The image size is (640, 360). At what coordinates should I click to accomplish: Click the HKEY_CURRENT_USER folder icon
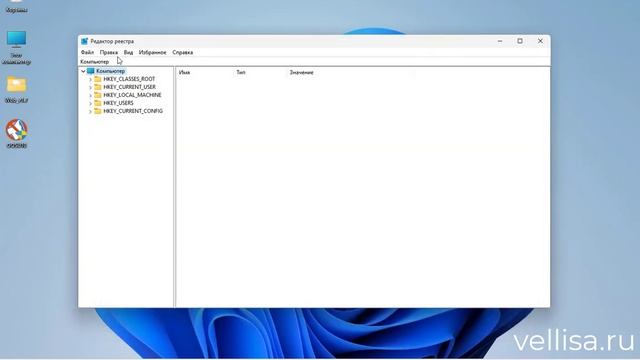pos(98,87)
